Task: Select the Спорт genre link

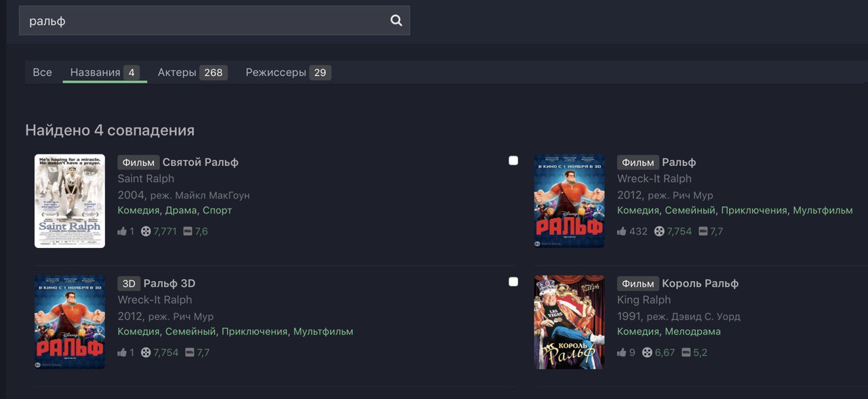Action: click(x=217, y=210)
